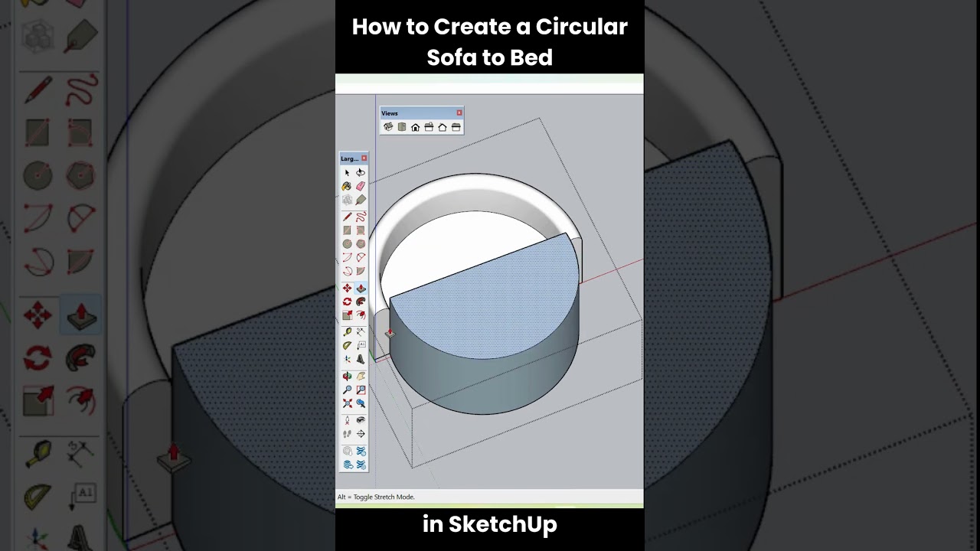Switch to Left view in Views toolbar
The image size is (980, 551).
[456, 127]
